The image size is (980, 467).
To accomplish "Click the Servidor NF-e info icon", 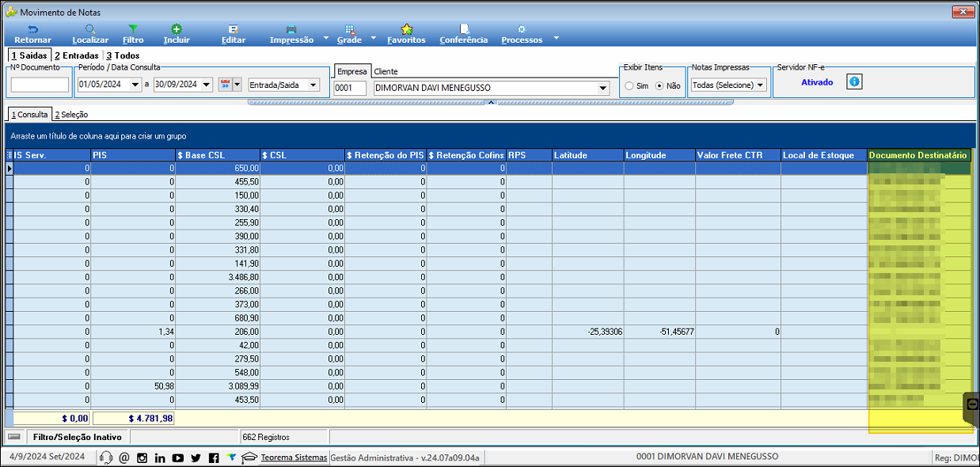I will pos(854,82).
